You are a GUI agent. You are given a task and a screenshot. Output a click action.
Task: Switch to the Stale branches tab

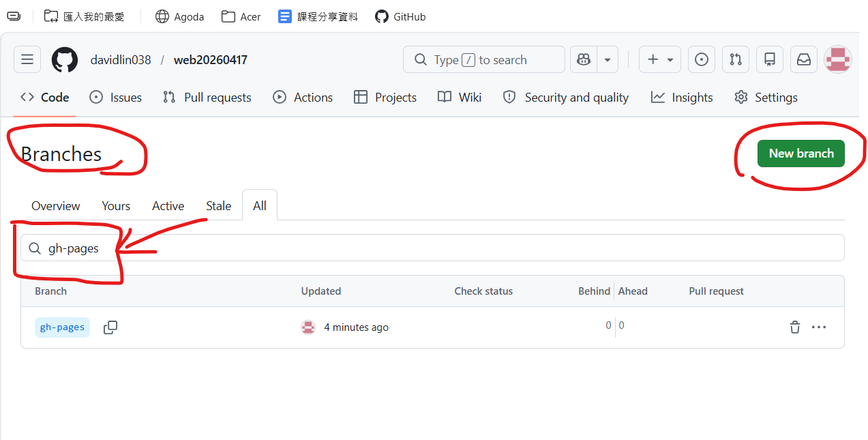218,206
